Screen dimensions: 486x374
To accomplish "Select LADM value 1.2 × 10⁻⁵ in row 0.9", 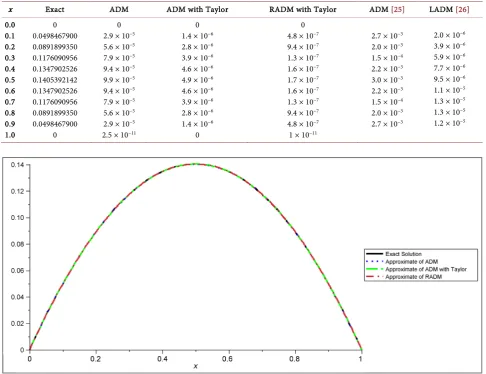I will coord(449,123).
